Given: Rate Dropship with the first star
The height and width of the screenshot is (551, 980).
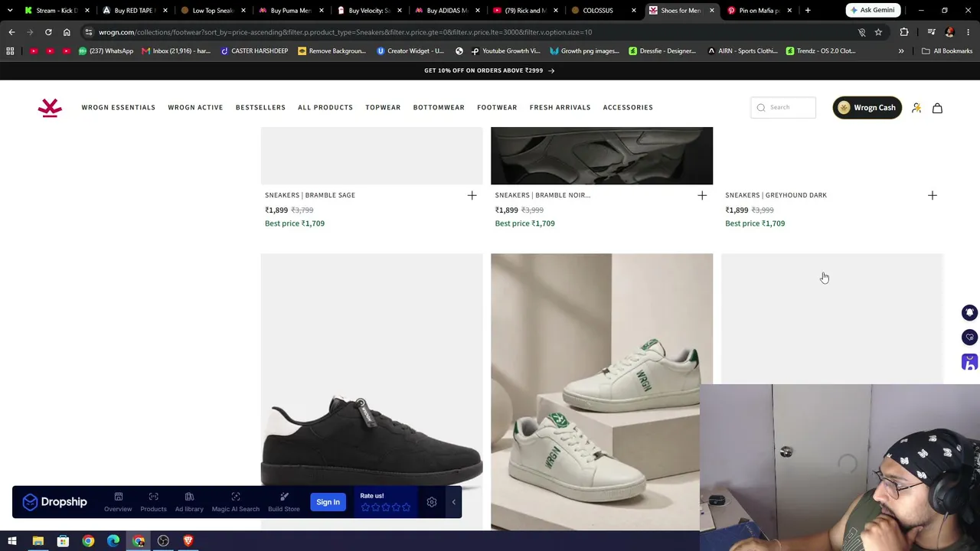Looking at the screenshot, I should click(365, 507).
